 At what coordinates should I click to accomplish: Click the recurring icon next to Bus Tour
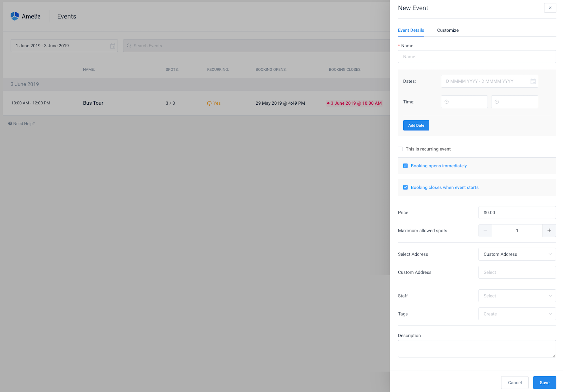209,103
